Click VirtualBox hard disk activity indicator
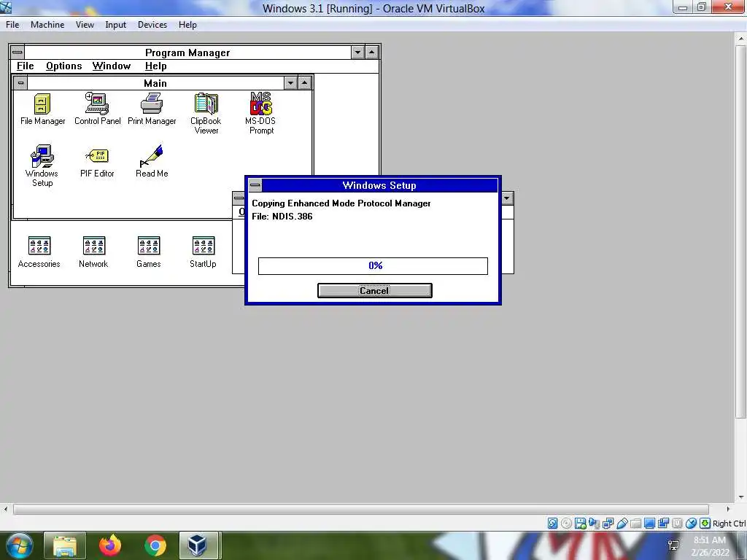The width and height of the screenshot is (747, 560). point(553,524)
